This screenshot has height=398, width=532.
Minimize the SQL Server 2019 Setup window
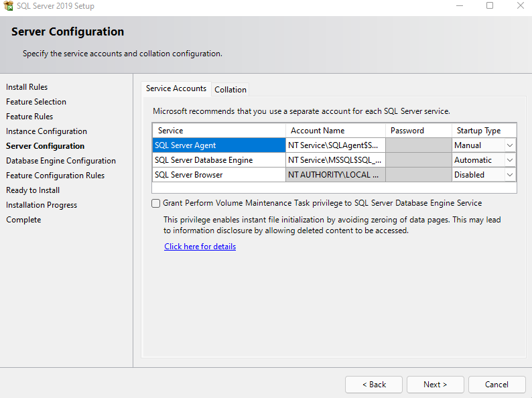click(460, 6)
